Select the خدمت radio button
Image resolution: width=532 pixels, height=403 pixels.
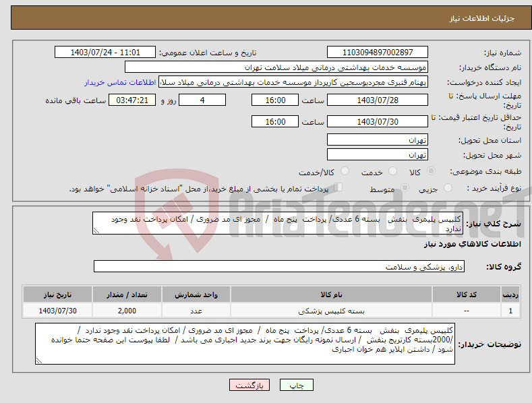pyautogui.click(x=392, y=171)
